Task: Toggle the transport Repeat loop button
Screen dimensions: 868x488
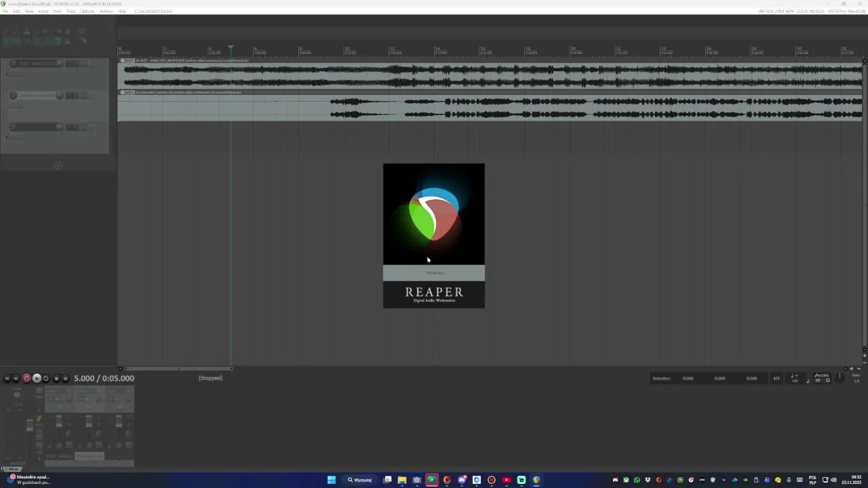Action: pos(46,378)
